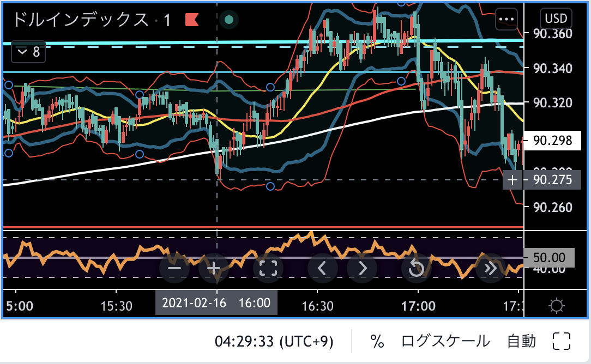The height and width of the screenshot is (364, 591).
Task: Jump to latest bar with double-arrow
Action: 490,268
